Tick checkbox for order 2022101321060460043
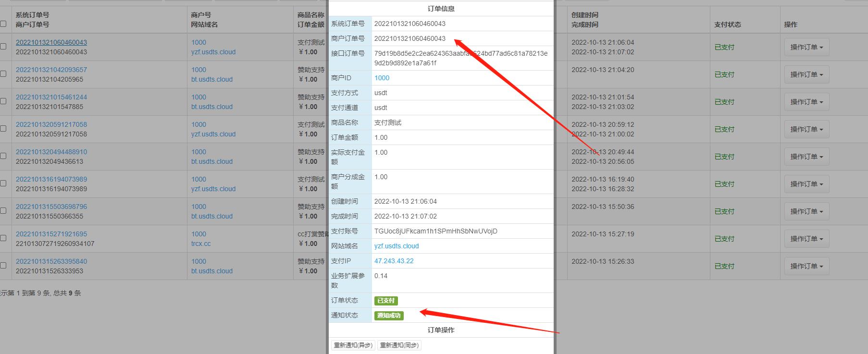This screenshot has height=354, width=868. click(x=3, y=47)
